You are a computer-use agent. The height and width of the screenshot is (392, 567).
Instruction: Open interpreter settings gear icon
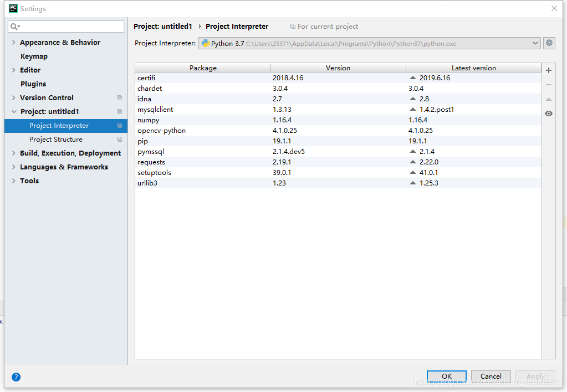pos(549,43)
